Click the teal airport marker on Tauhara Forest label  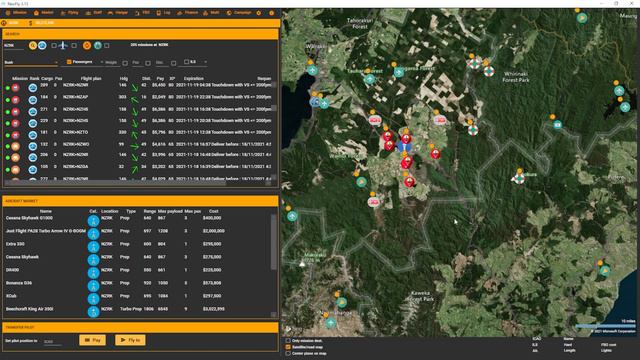tap(369, 79)
